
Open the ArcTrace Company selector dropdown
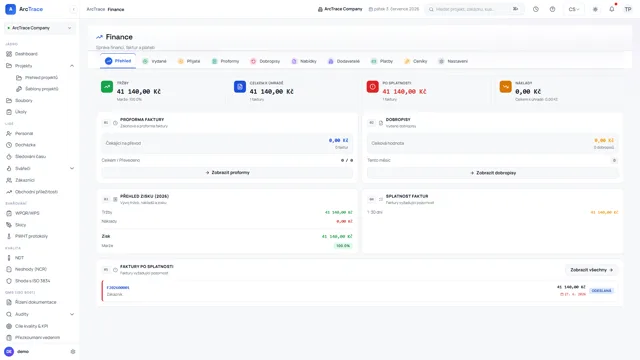(40, 28)
